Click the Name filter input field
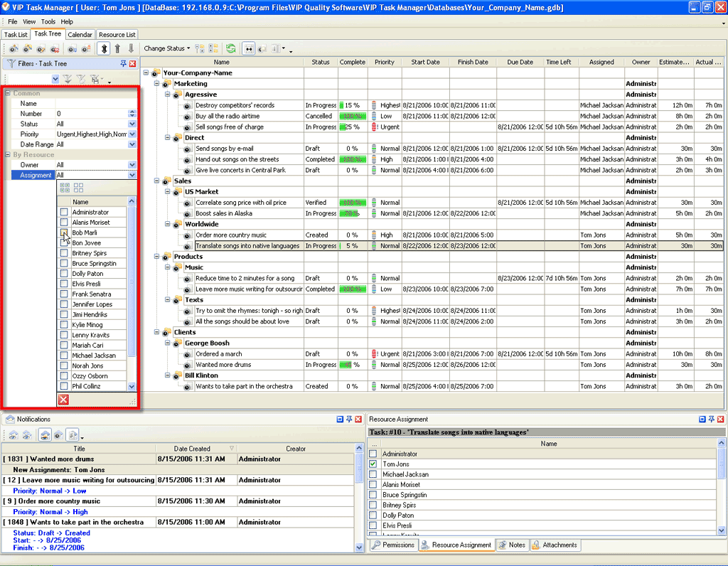The image size is (728, 566). 91,104
